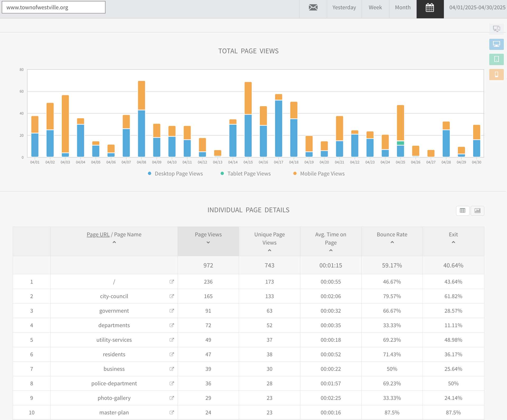Switch to bar chart view icon

click(477, 211)
